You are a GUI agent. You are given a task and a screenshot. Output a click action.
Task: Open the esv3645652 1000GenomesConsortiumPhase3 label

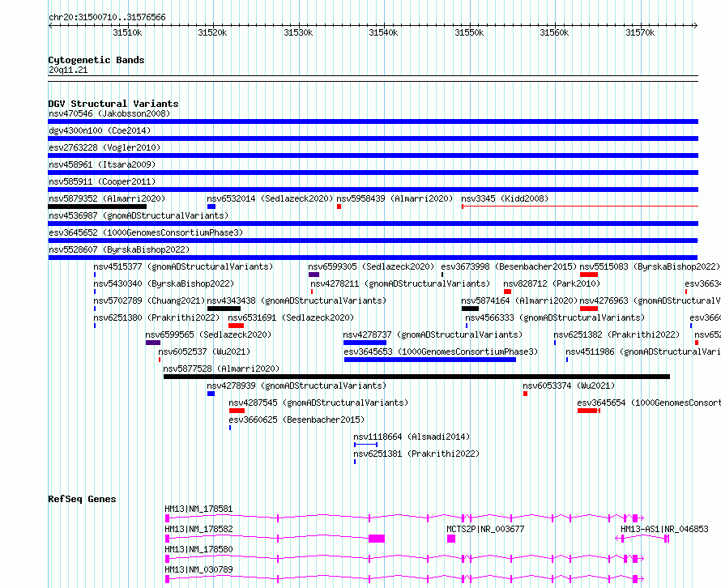pos(146,232)
